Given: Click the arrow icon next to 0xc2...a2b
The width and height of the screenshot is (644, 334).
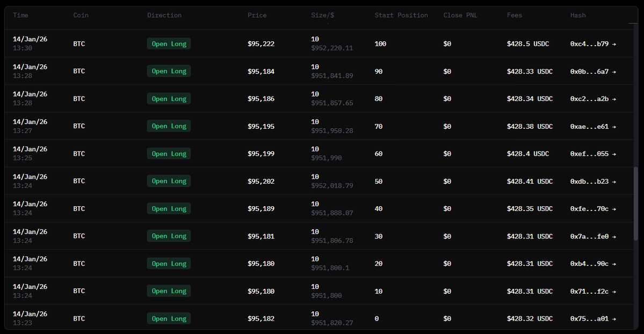Looking at the screenshot, I should pos(614,99).
